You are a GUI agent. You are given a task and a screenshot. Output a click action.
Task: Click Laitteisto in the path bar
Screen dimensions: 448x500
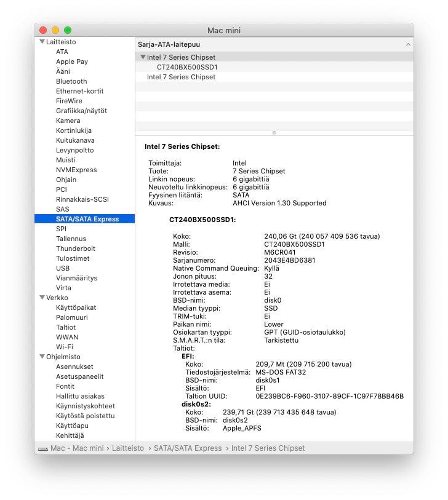click(128, 448)
